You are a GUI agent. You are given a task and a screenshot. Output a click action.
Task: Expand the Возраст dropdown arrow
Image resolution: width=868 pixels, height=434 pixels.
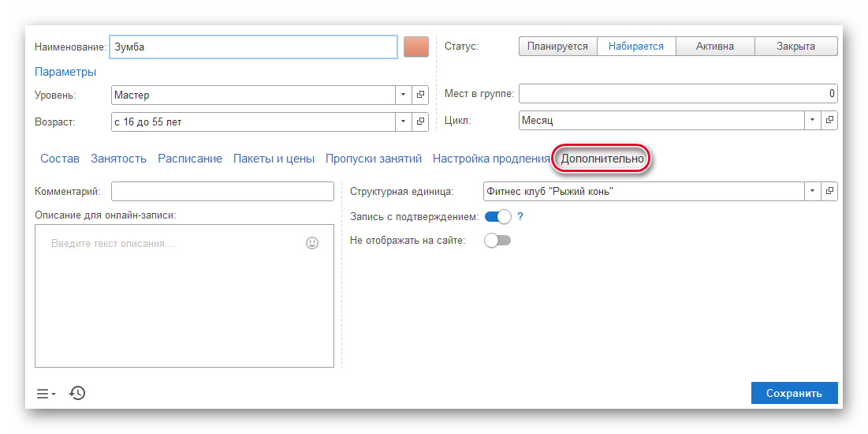[x=404, y=122]
